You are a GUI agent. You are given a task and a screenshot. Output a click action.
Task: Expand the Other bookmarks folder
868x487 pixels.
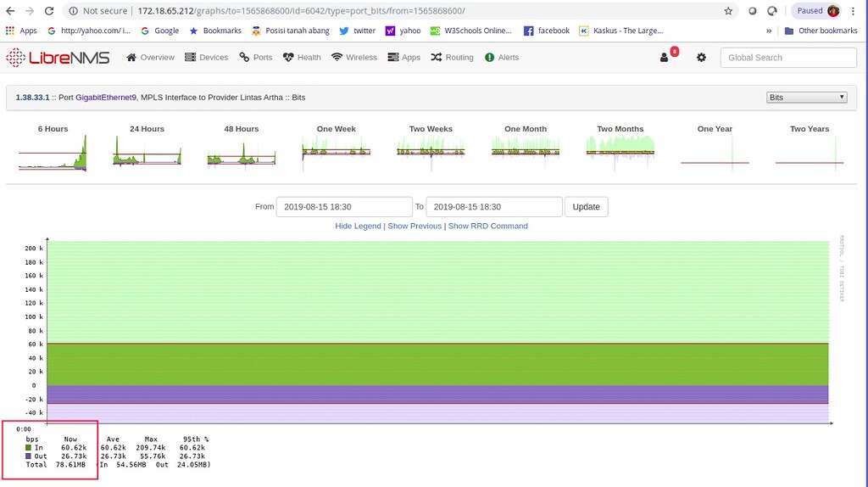(821, 31)
